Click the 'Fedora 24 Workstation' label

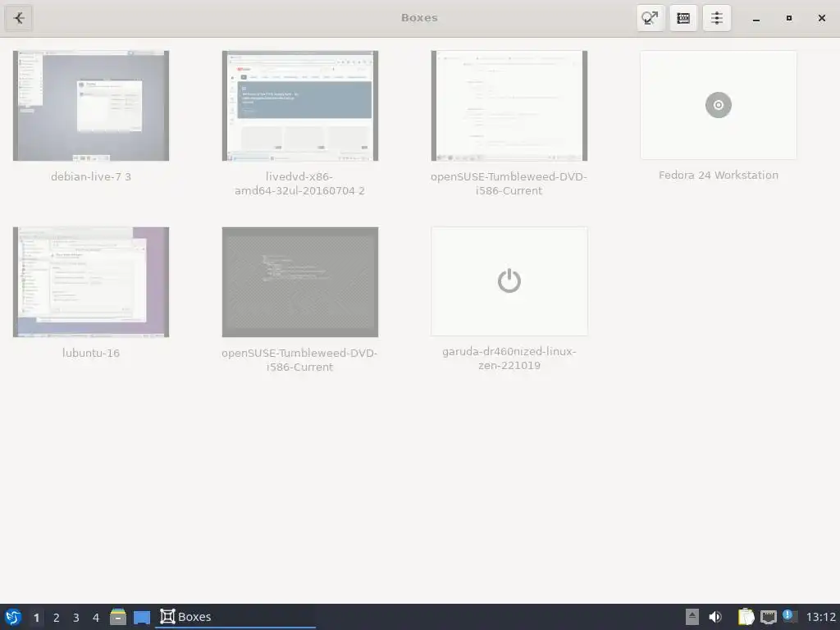(x=719, y=176)
